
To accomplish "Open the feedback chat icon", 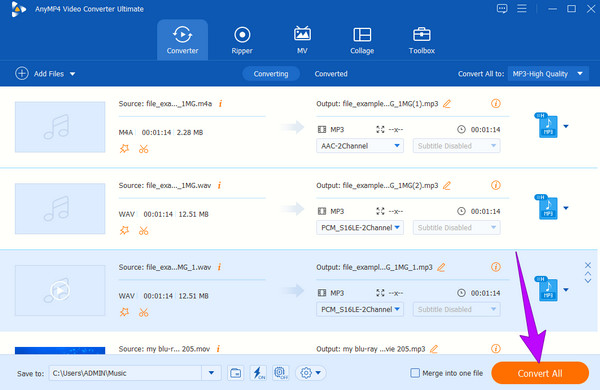I will coord(502,8).
